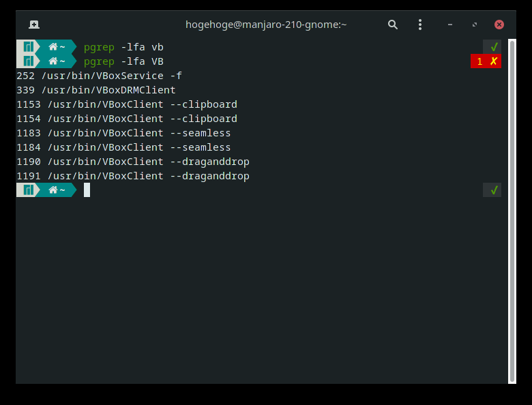
Task: Click Manjaro logo on first prompt line
Action: coord(29,47)
